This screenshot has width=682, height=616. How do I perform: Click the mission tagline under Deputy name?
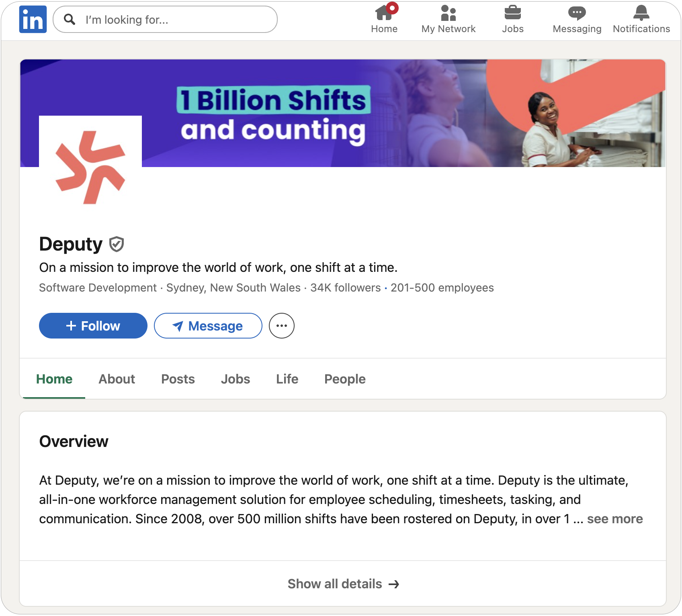218,267
